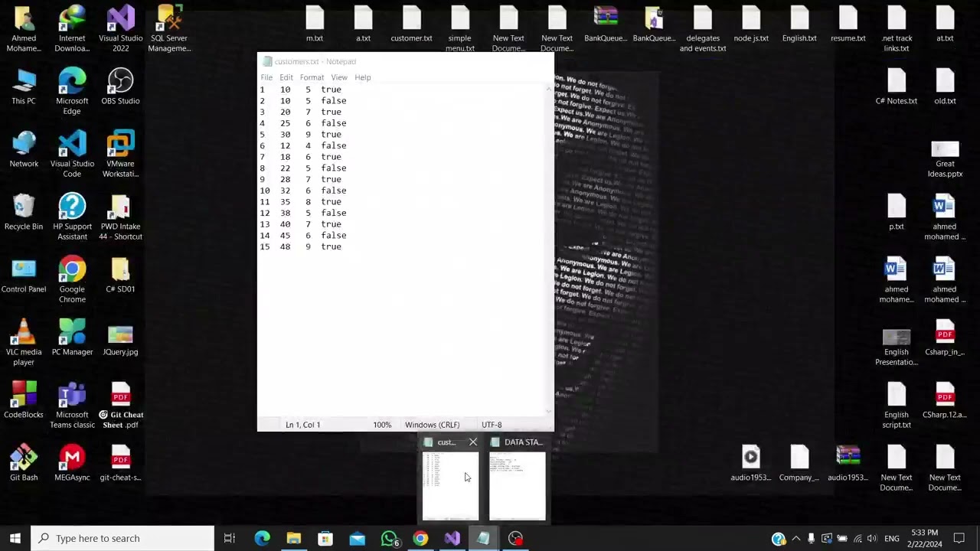Select the This PC desktop icon
Viewport: 980px width, 551px height.
[x=24, y=86]
